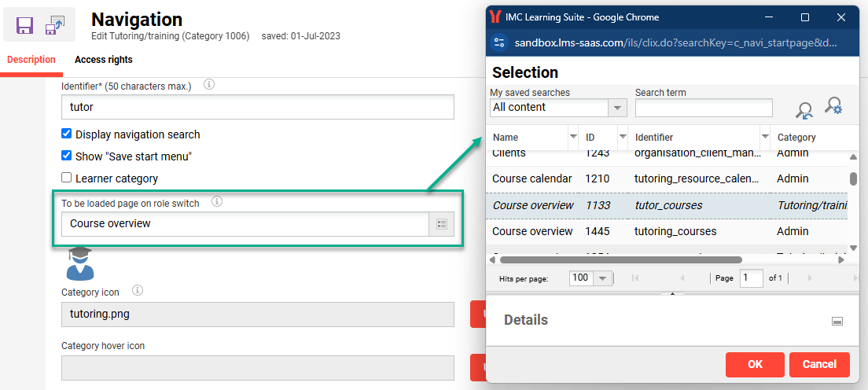
Task: Enable the Learner category checkbox
Action: coord(66,178)
